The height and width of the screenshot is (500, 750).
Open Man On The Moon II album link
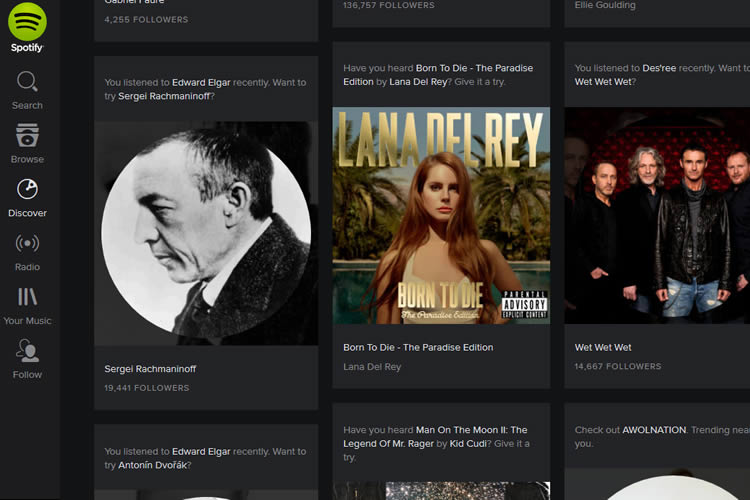pos(471,430)
